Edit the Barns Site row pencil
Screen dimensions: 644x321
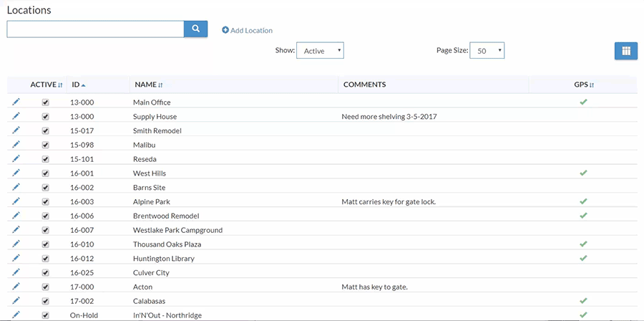[16, 187]
